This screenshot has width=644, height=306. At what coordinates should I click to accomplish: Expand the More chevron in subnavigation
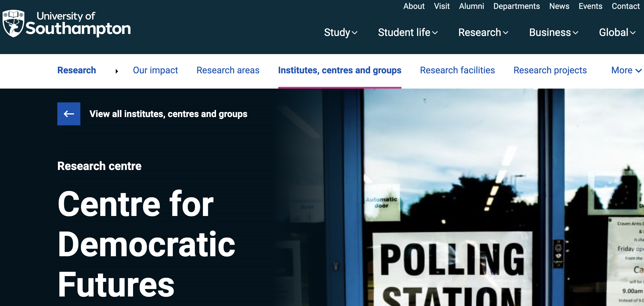(626, 70)
